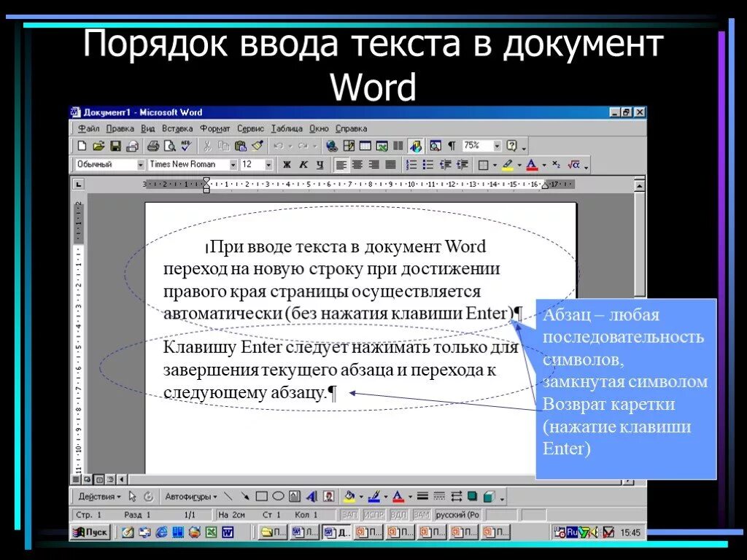Save the document with the floppy disk icon
The image size is (747, 560).
coord(115,146)
